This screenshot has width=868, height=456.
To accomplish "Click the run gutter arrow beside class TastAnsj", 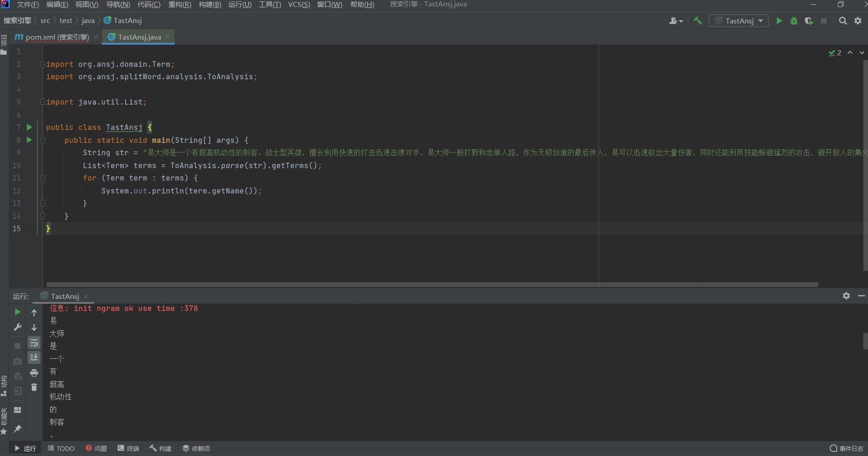I will point(29,127).
